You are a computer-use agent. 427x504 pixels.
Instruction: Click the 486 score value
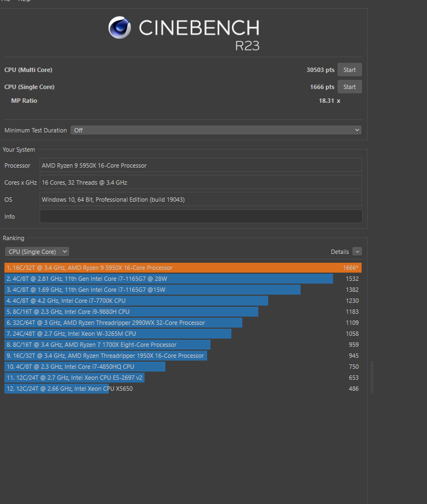click(354, 389)
